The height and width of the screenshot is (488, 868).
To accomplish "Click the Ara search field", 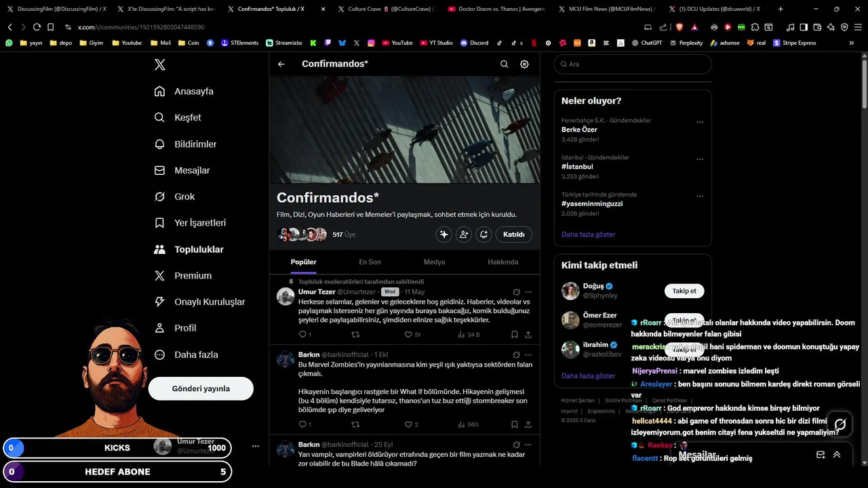I will point(633,64).
